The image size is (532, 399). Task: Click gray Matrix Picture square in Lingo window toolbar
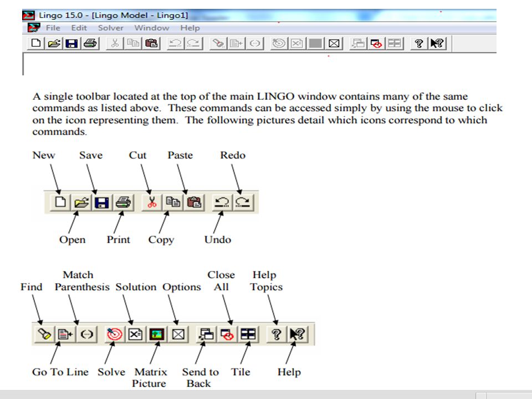click(315, 43)
